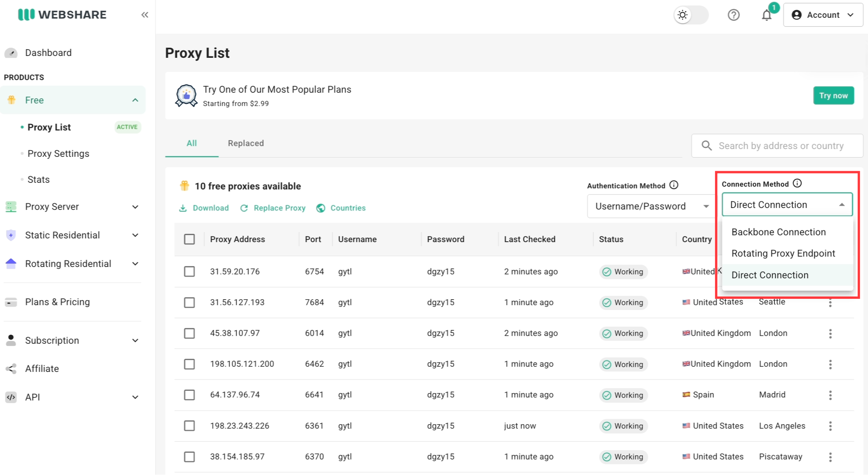Open row menu for 198.105.121.200 proxy
The width and height of the screenshot is (868, 475).
pos(830,364)
